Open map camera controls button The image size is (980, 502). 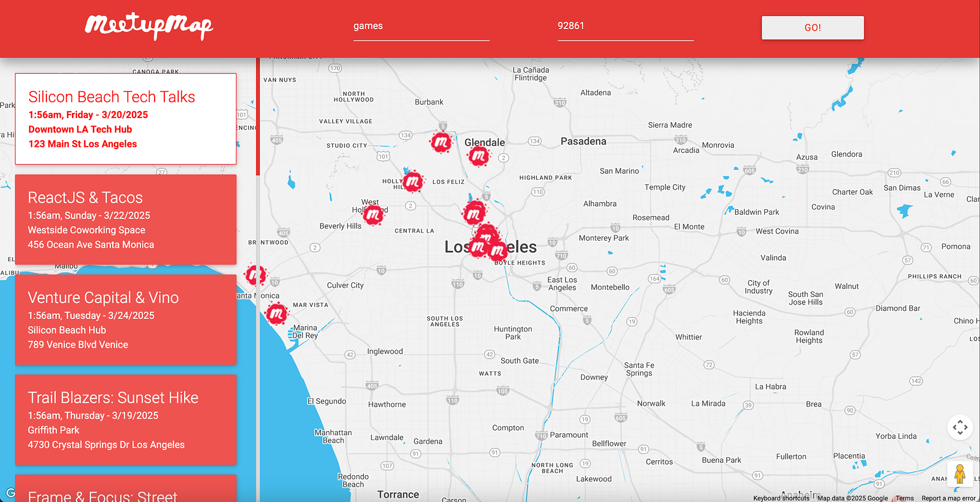click(x=960, y=427)
